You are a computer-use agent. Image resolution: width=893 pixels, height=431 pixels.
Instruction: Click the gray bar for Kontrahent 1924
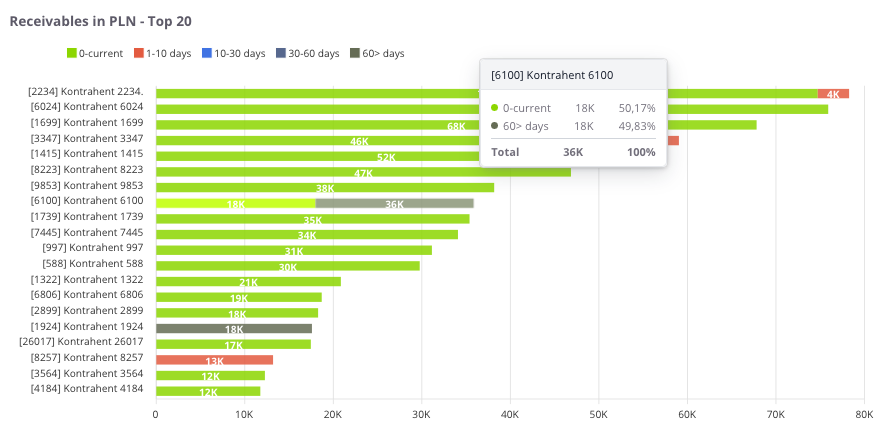234,328
